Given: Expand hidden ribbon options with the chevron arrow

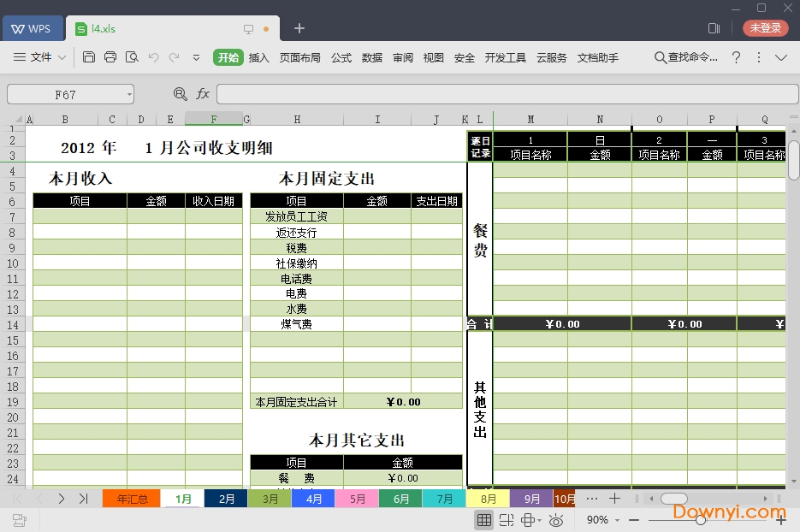Looking at the screenshot, I should pyautogui.click(x=783, y=57).
